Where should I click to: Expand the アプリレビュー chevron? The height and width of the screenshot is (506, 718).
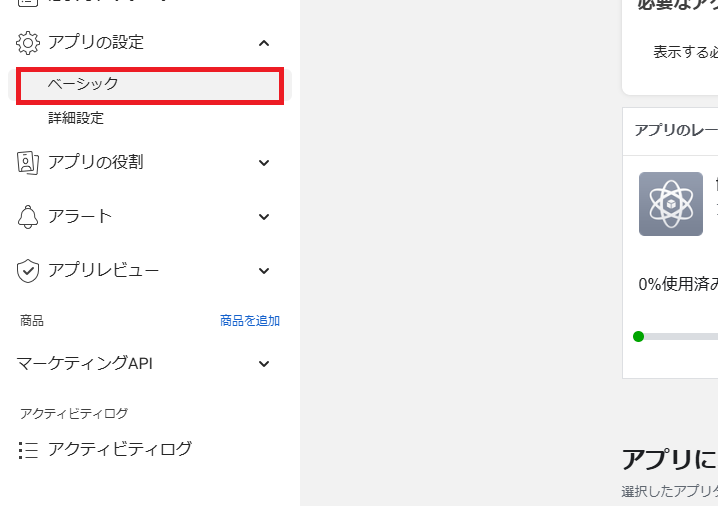click(x=264, y=271)
